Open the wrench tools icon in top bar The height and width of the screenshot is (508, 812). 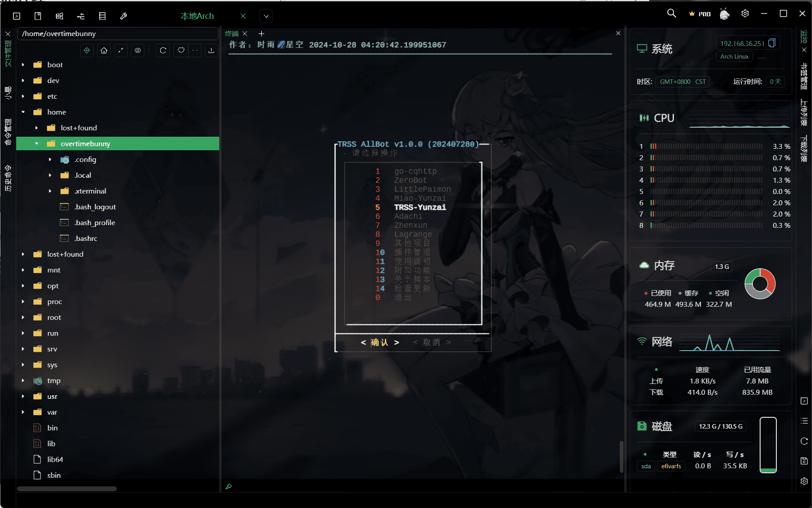[x=123, y=16]
